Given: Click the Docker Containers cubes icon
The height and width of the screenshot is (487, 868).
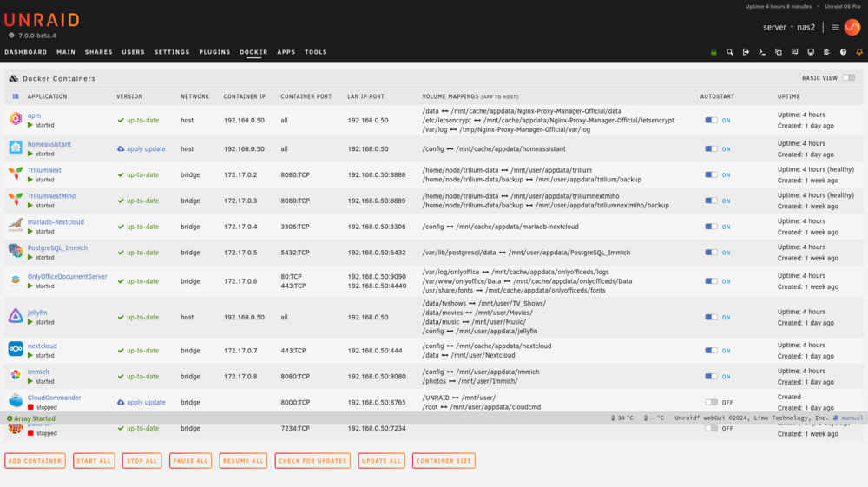Looking at the screenshot, I should click(13, 79).
